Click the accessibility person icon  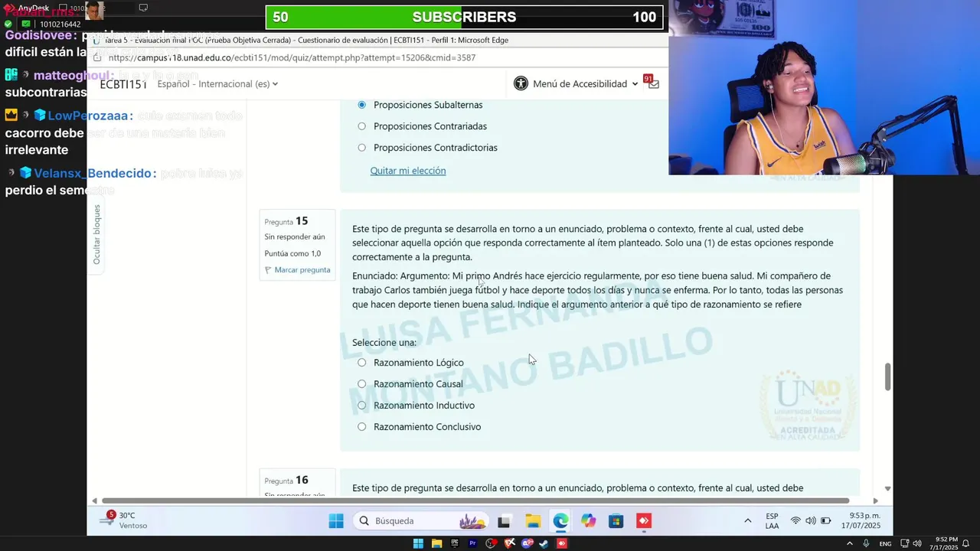[521, 83]
